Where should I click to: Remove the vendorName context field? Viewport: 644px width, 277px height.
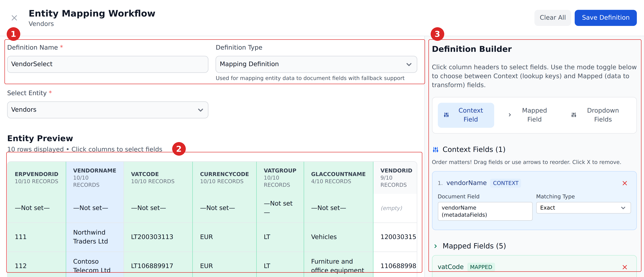tap(624, 183)
